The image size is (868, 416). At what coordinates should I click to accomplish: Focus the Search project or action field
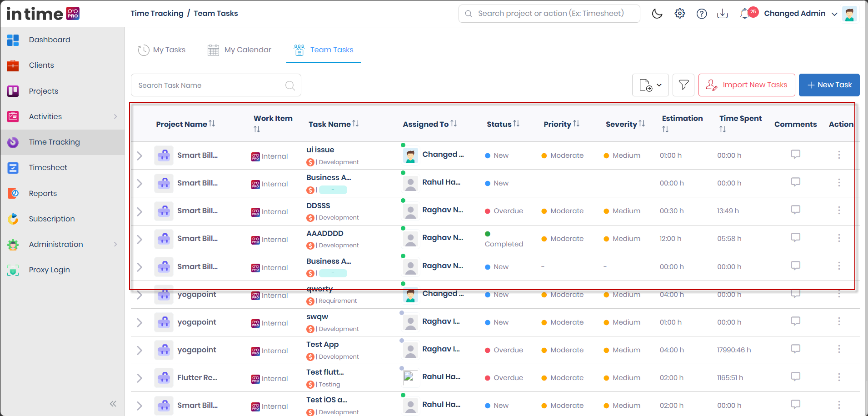pos(549,14)
